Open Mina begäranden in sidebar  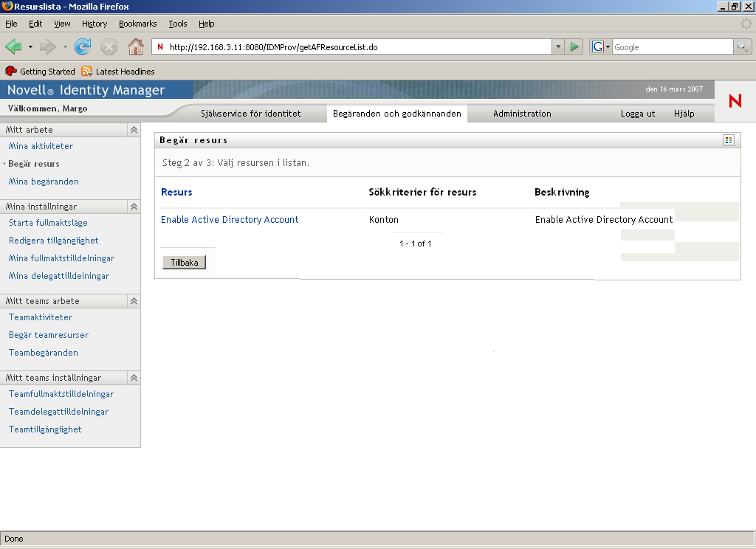coord(44,182)
